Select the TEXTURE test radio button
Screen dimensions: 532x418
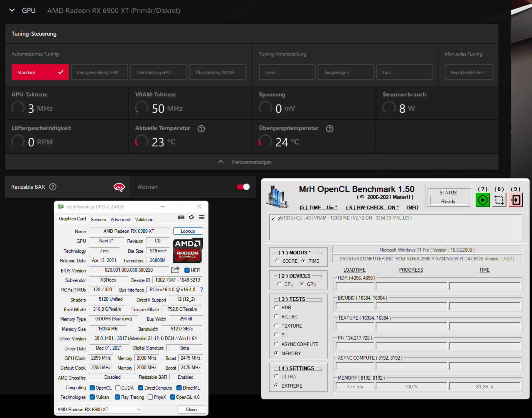pyautogui.click(x=276, y=326)
